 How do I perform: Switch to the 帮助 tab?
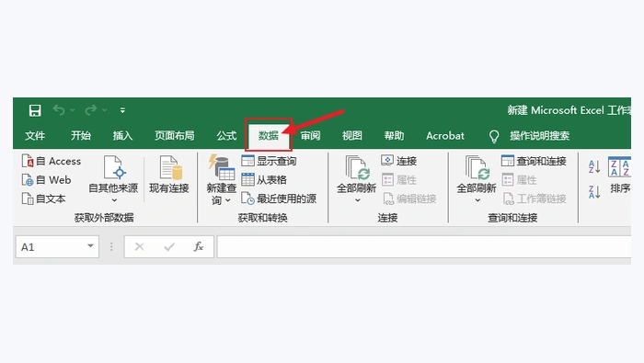pyautogui.click(x=394, y=136)
